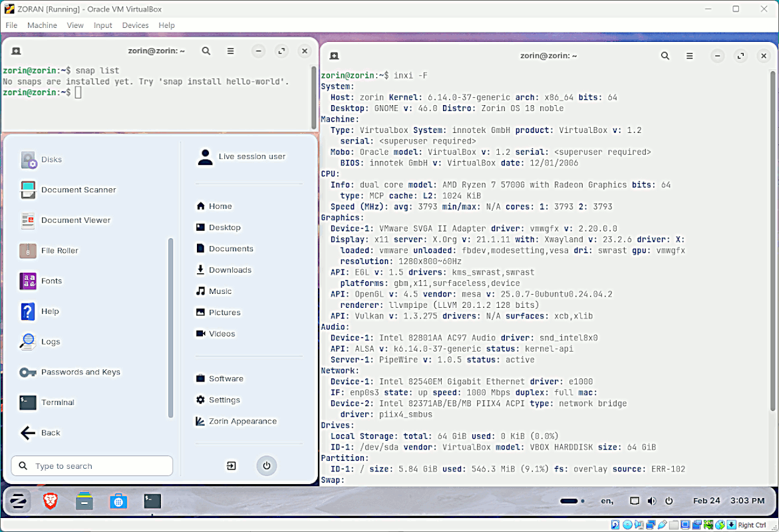The image size is (779, 532).
Task: Open Desktop folder from menu
Action: click(x=219, y=227)
